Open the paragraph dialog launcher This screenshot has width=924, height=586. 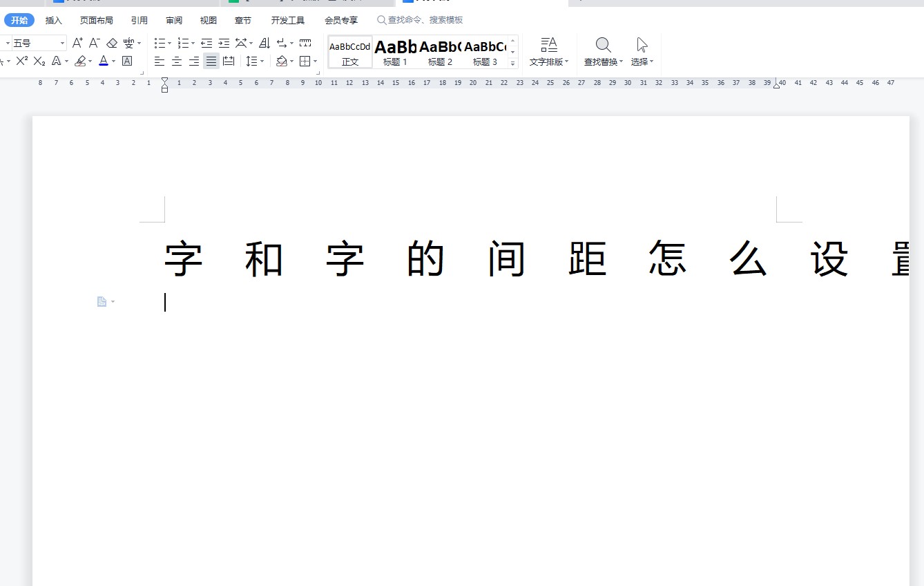(318, 72)
